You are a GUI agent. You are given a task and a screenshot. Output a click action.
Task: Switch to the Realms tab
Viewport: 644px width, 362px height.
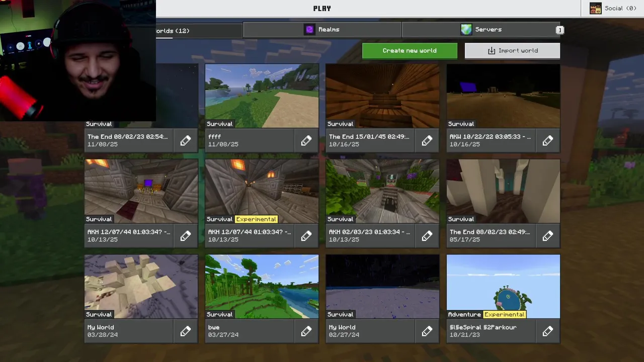point(322,30)
